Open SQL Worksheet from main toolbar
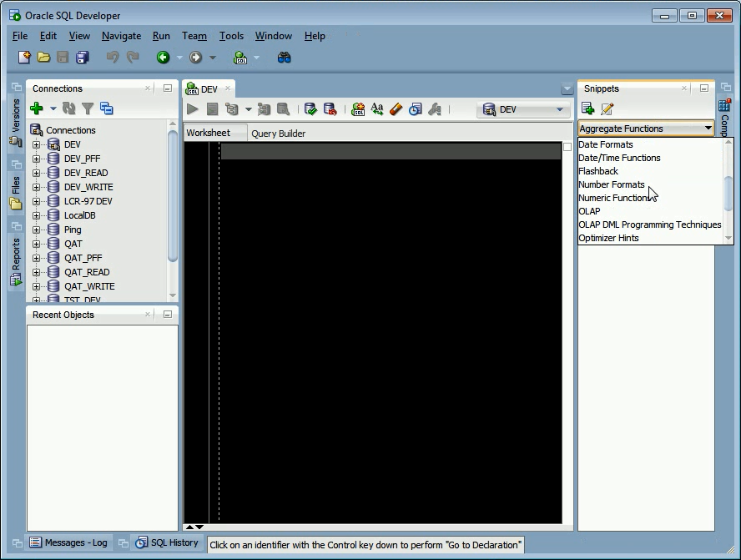The width and height of the screenshot is (741, 560). click(x=240, y=58)
